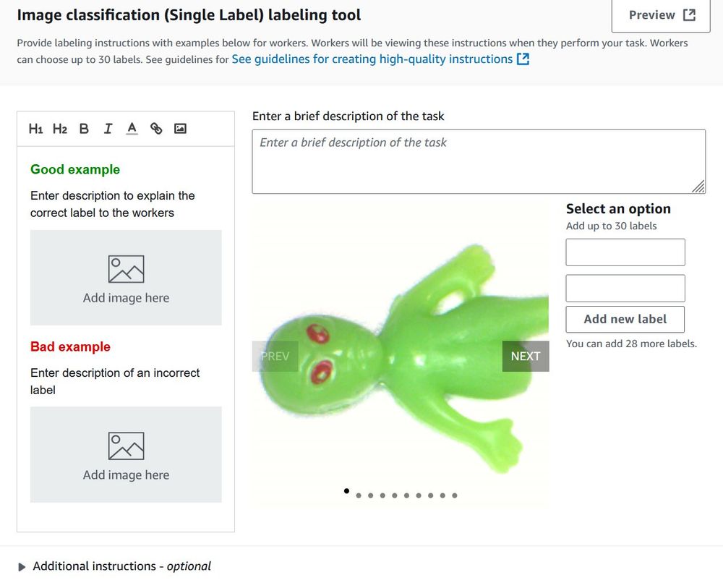Insert an image using the toolbar image icon
This screenshot has height=588, width=723.
coord(181,129)
